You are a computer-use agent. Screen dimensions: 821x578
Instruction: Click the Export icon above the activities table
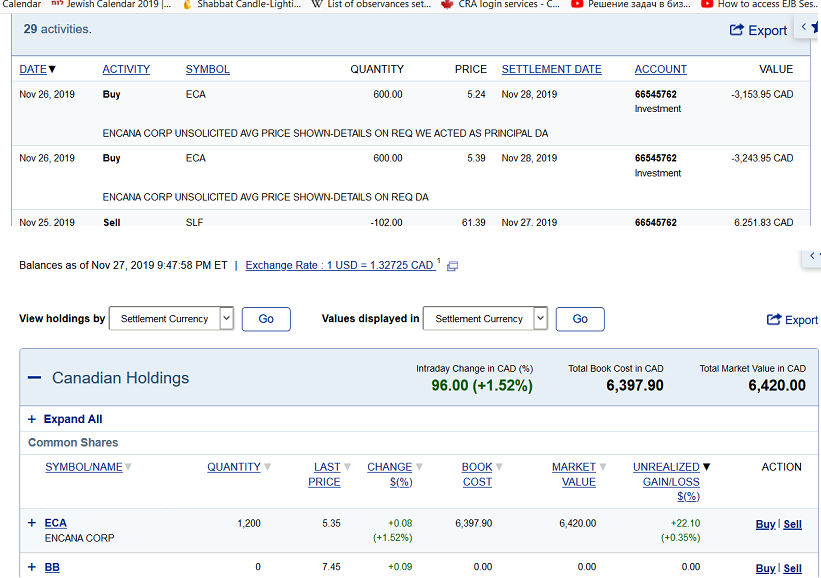pyautogui.click(x=738, y=31)
